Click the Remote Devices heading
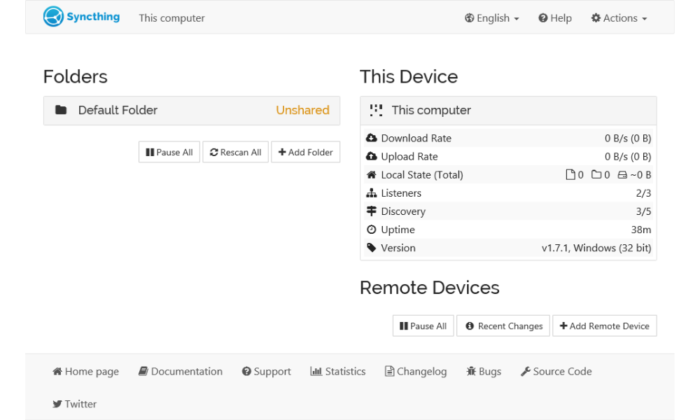Image resolution: width=700 pixels, height=420 pixels. [429, 288]
